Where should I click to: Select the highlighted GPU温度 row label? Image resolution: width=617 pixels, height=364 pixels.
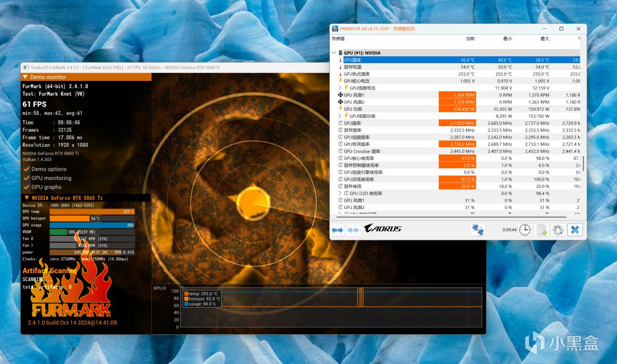352,60
